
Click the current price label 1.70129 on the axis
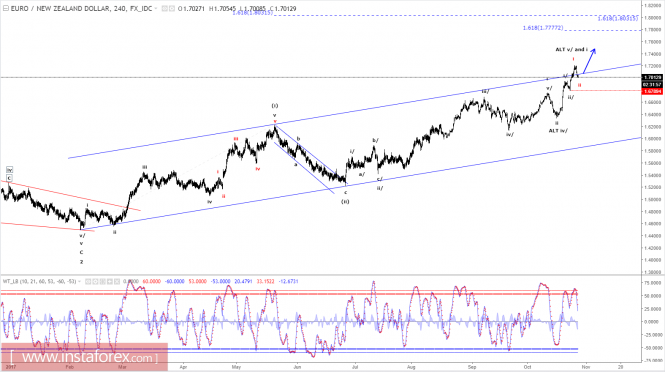coord(652,78)
